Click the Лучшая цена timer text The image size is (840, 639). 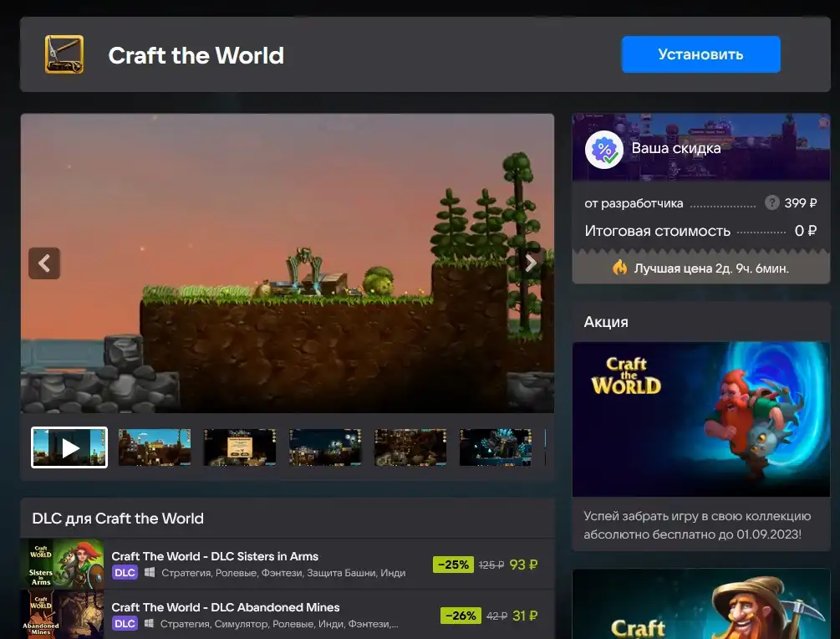tap(711, 268)
